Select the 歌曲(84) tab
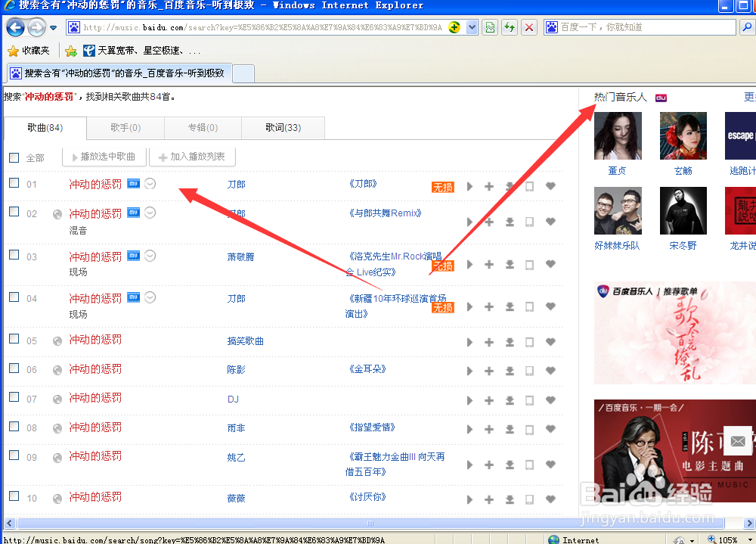Viewport: 756px width, 544px height. point(45,128)
